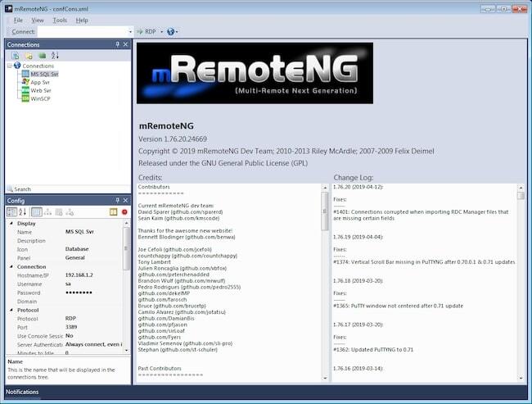Click the Credits box scrollbar down arrow

[x=325, y=378]
